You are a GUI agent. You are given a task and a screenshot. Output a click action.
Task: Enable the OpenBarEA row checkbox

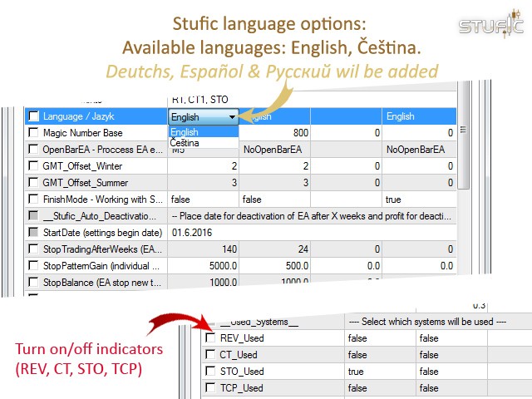(x=33, y=150)
